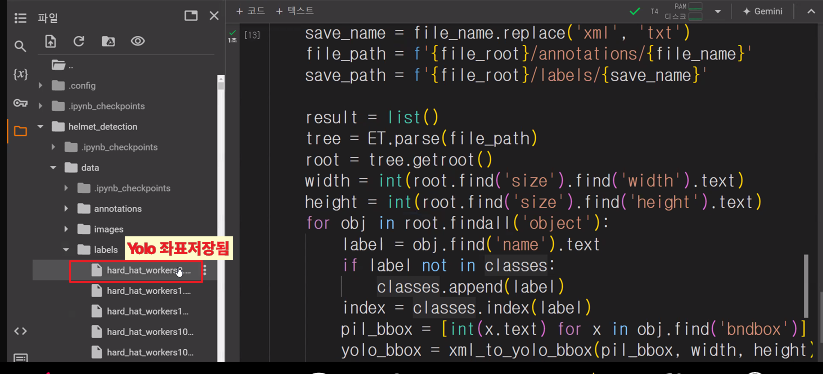Add a text cell with + 텍스트

294,10
